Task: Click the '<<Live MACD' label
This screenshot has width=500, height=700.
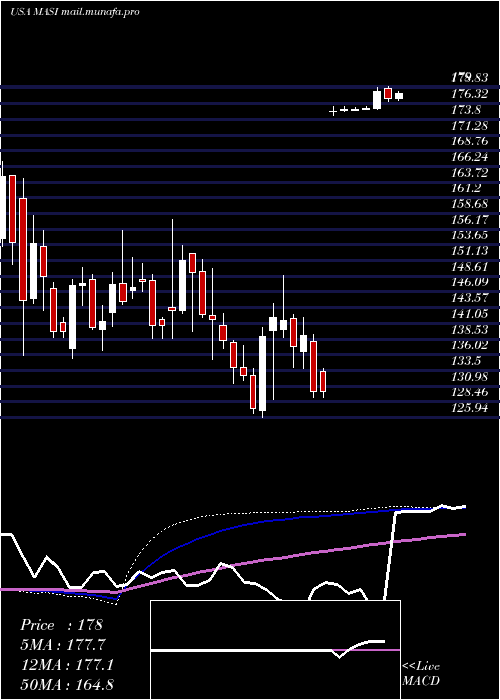Action: tap(421, 673)
